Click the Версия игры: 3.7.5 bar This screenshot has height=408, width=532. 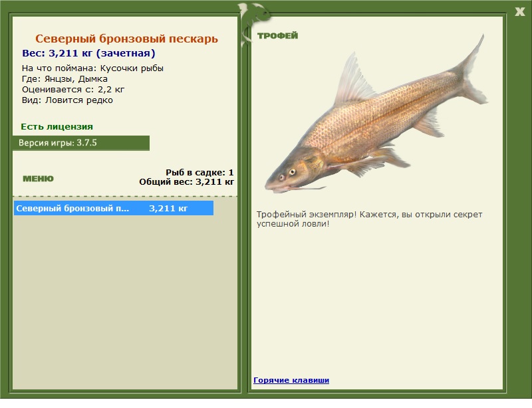click(80, 143)
